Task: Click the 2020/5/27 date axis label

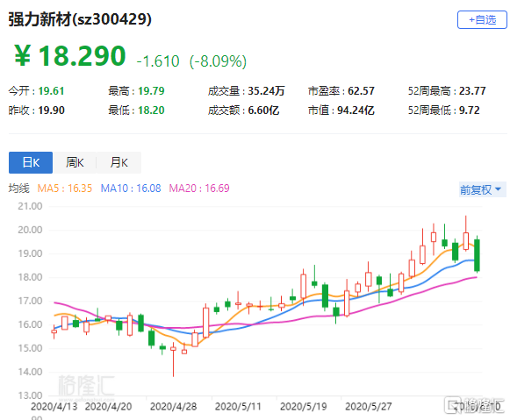Action: (x=369, y=406)
